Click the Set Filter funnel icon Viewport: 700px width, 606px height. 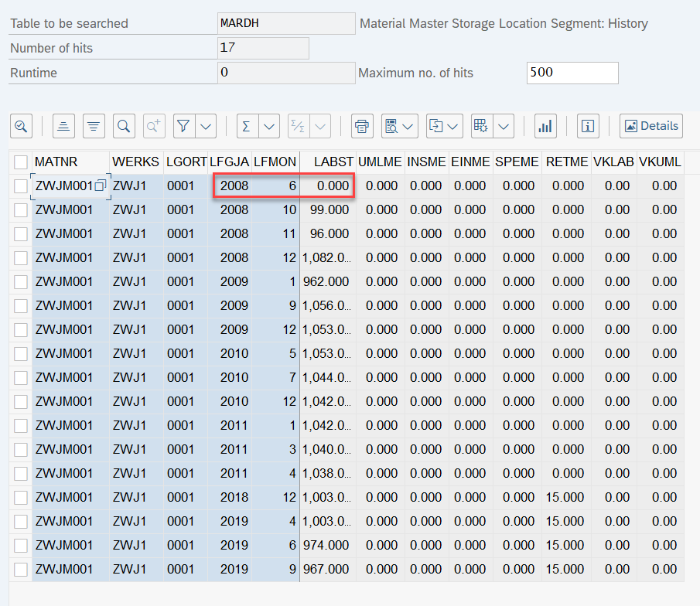coord(183,126)
